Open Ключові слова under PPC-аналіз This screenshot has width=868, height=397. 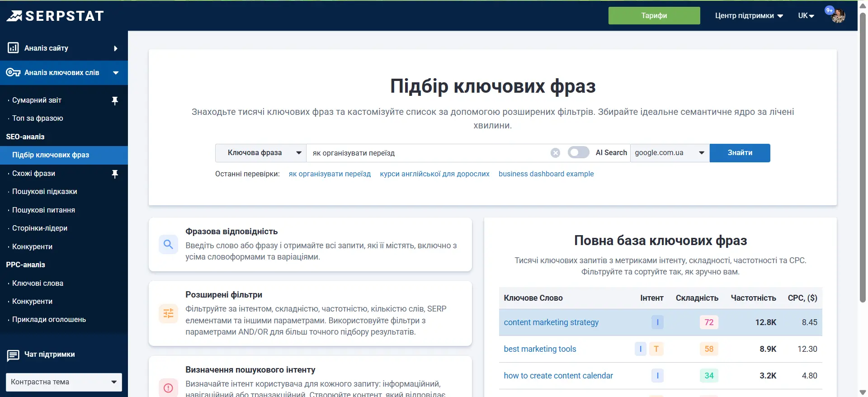coord(38,284)
